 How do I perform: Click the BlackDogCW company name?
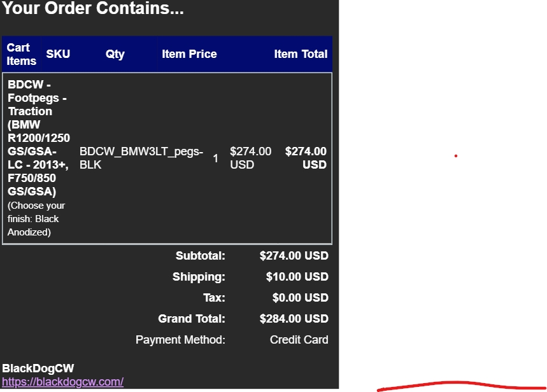[38, 368]
